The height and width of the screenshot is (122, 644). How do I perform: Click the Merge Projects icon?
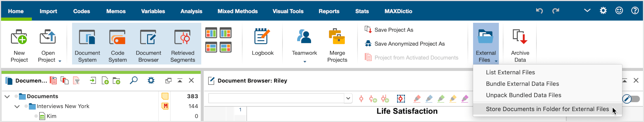click(337, 37)
